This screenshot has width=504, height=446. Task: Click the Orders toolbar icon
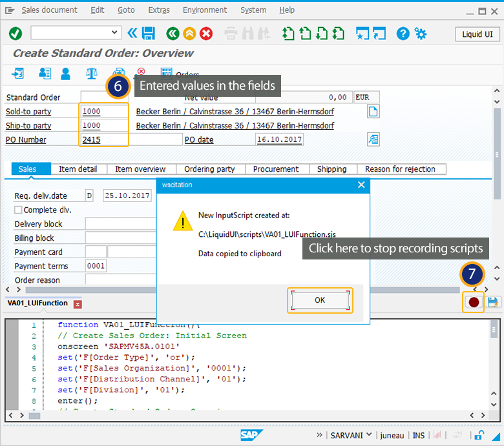pyautogui.click(x=167, y=73)
